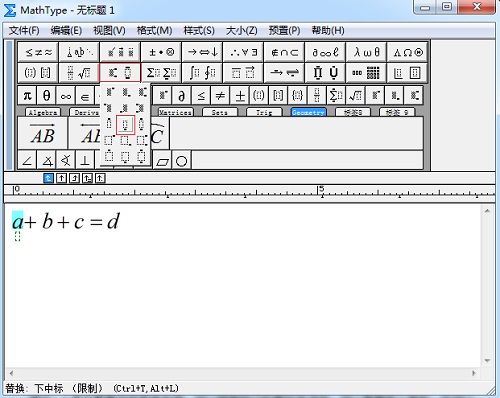
Task: Open the 样式(S) menu
Action: click(x=199, y=31)
